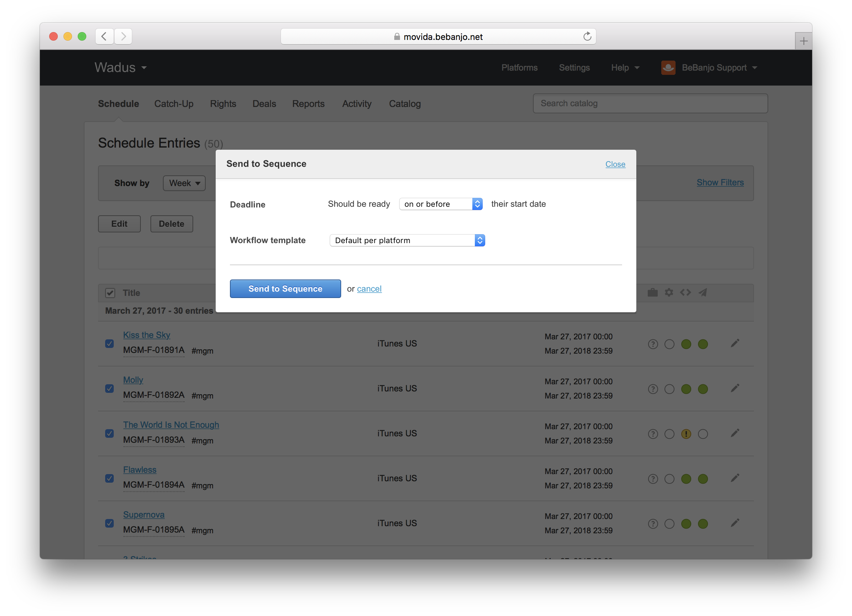Click the Close link in the dialog
Viewport: 852px width, 616px height.
coord(615,164)
